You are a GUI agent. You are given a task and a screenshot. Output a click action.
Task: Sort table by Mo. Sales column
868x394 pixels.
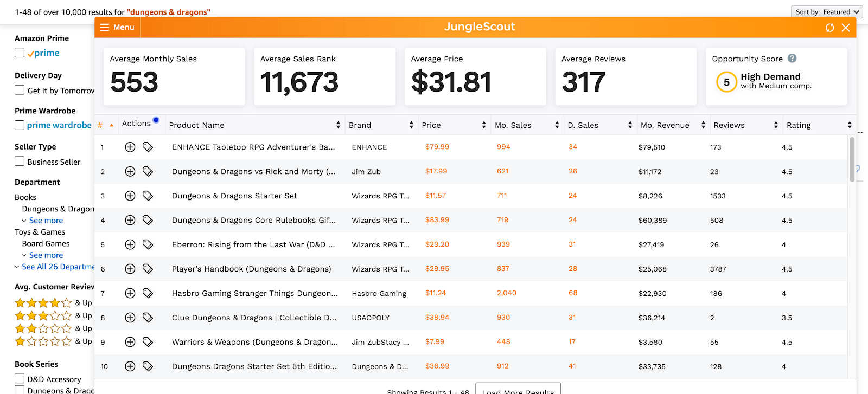click(x=525, y=125)
